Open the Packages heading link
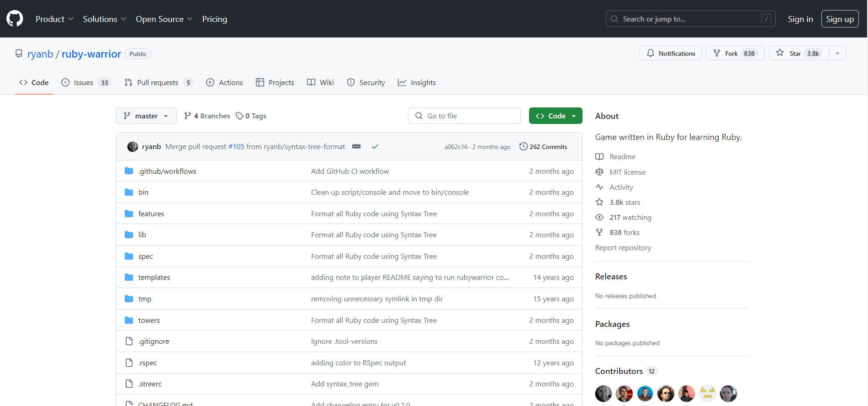This screenshot has height=406, width=868. click(x=612, y=324)
